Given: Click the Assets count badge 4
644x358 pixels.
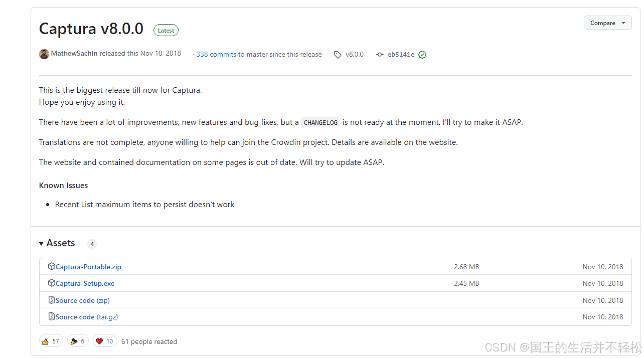Looking at the screenshot, I should pyautogui.click(x=92, y=244).
